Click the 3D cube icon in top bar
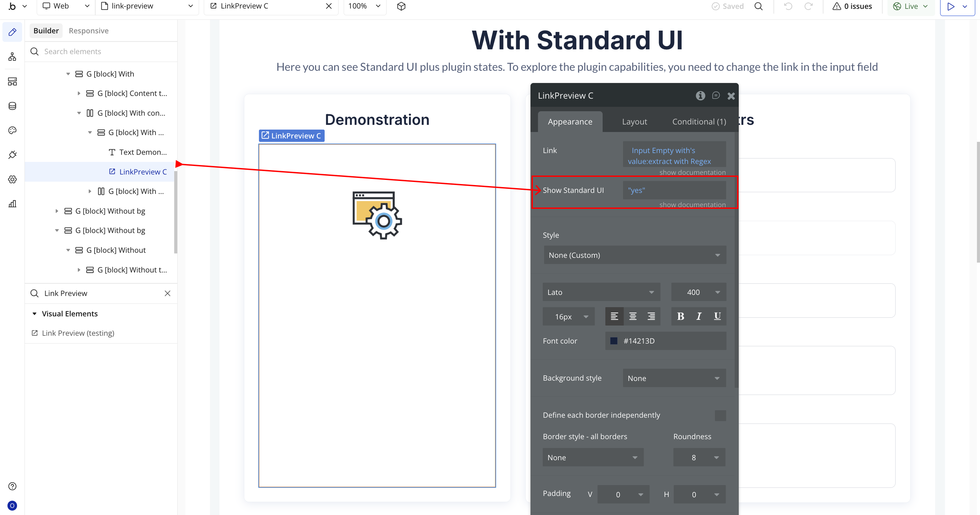Viewport: 980px width, 515px height. click(x=401, y=6)
